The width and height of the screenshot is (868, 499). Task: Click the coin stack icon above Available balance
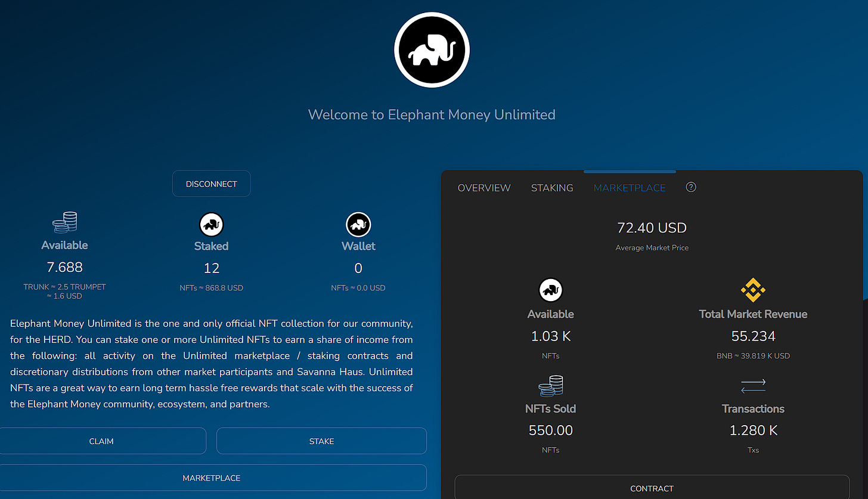[64, 222]
